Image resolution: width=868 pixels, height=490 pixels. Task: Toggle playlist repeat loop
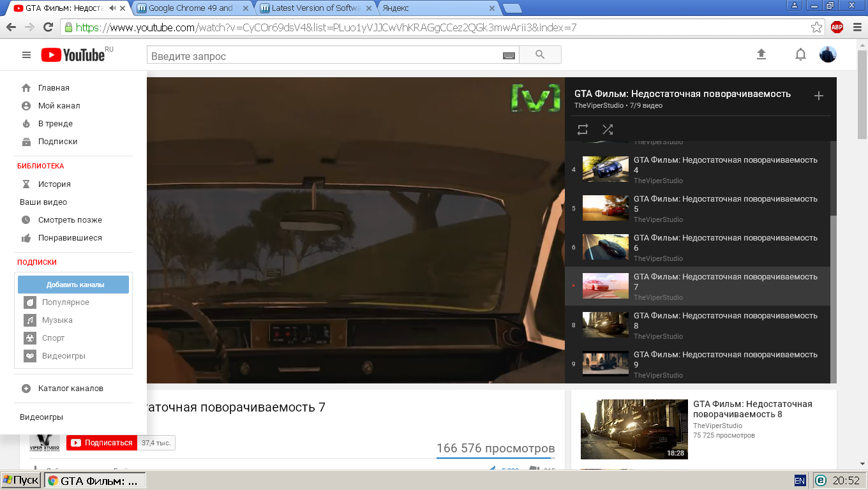(x=583, y=130)
